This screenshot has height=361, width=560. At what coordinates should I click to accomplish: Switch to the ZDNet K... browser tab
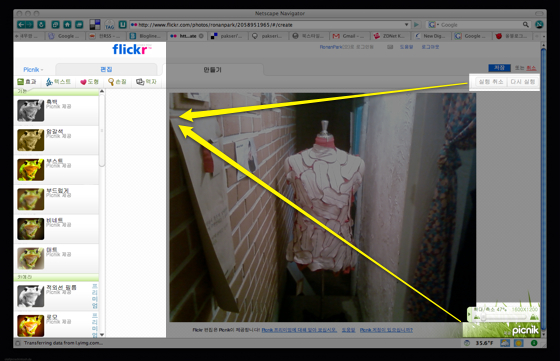pyautogui.click(x=389, y=36)
